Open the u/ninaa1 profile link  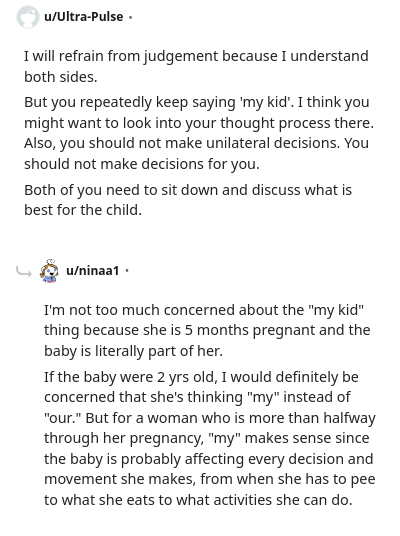(x=93, y=271)
